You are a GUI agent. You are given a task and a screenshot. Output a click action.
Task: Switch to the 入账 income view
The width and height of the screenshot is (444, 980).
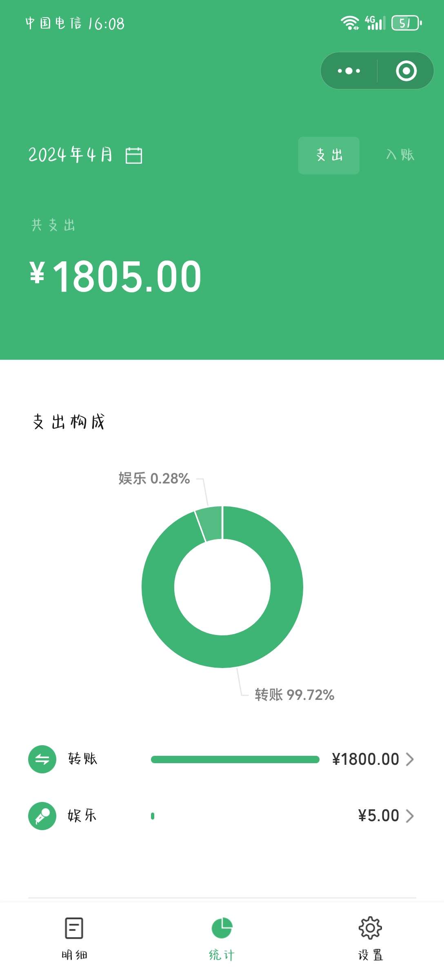point(400,155)
